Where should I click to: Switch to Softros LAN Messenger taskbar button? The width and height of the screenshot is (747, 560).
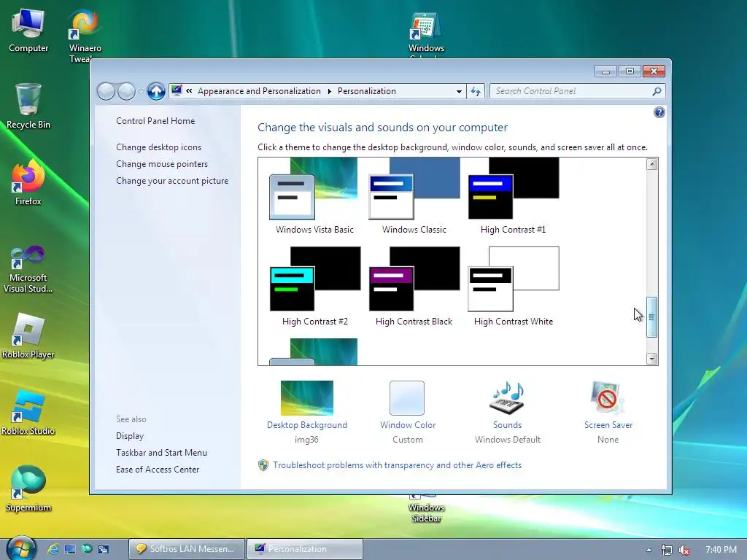pyautogui.click(x=187, y=549)
